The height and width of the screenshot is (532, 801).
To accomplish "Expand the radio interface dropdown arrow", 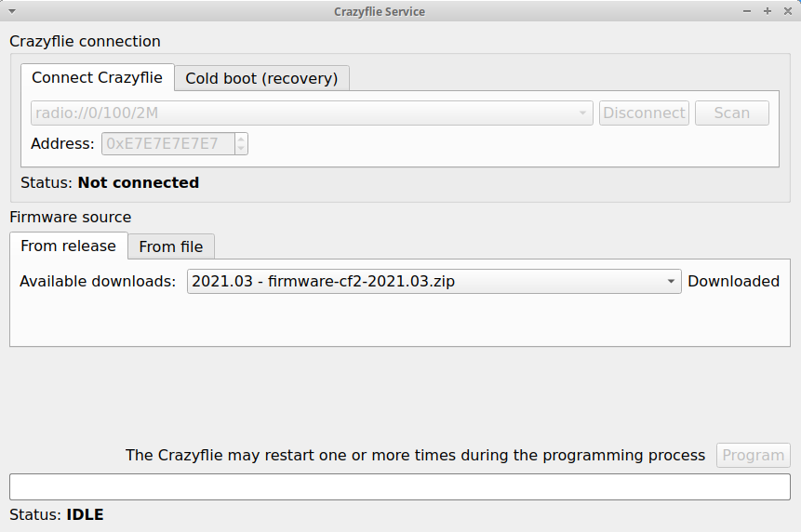I will click(583, 113).
